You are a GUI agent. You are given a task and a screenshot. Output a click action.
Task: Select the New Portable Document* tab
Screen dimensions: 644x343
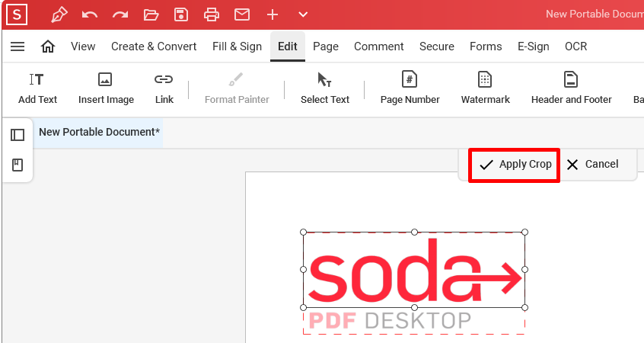pos(99,132)
